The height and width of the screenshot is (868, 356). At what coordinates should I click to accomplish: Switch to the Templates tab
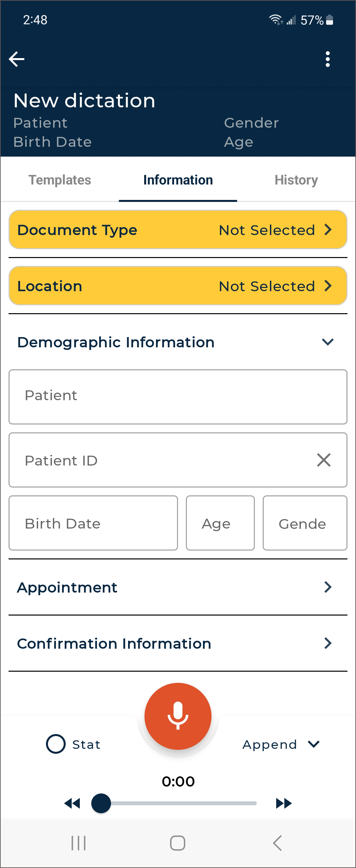[x=60, y=180]
